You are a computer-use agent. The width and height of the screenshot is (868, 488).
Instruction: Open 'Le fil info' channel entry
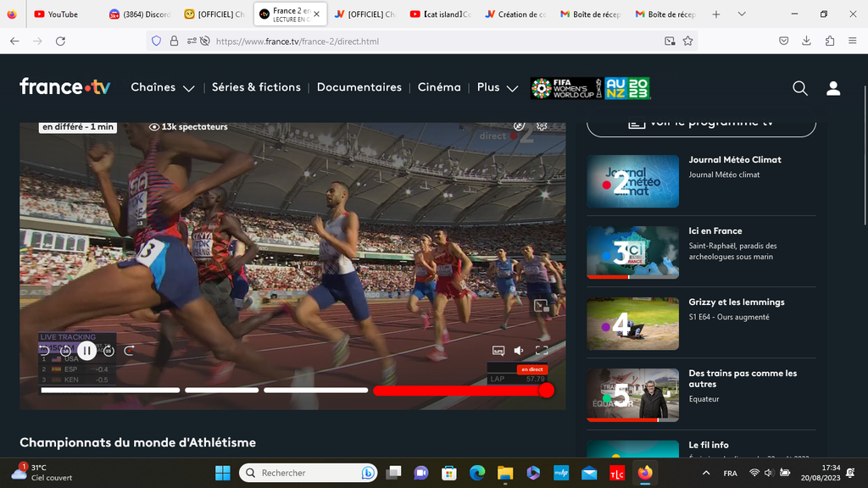pyautogui.click(x=709, y=445)
